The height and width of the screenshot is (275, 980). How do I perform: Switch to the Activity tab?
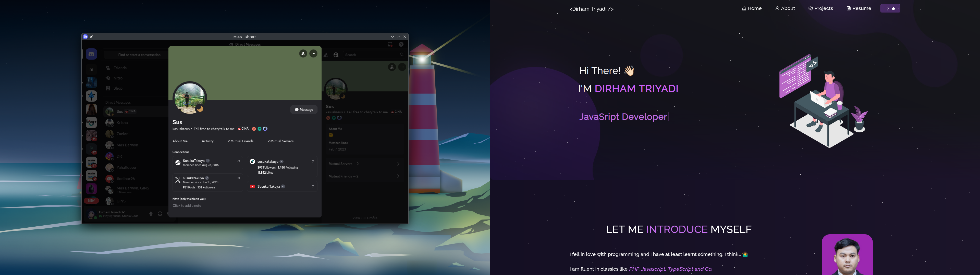tap(208, 141)
